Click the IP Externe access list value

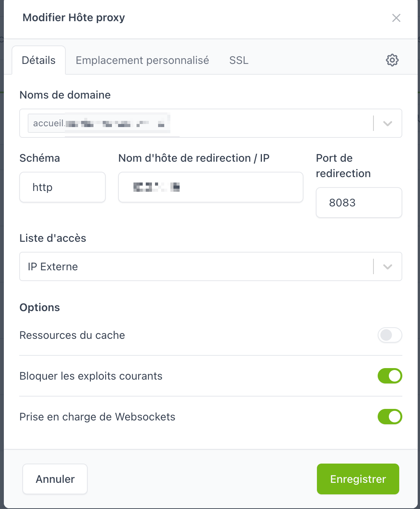(x=52, y=266)
